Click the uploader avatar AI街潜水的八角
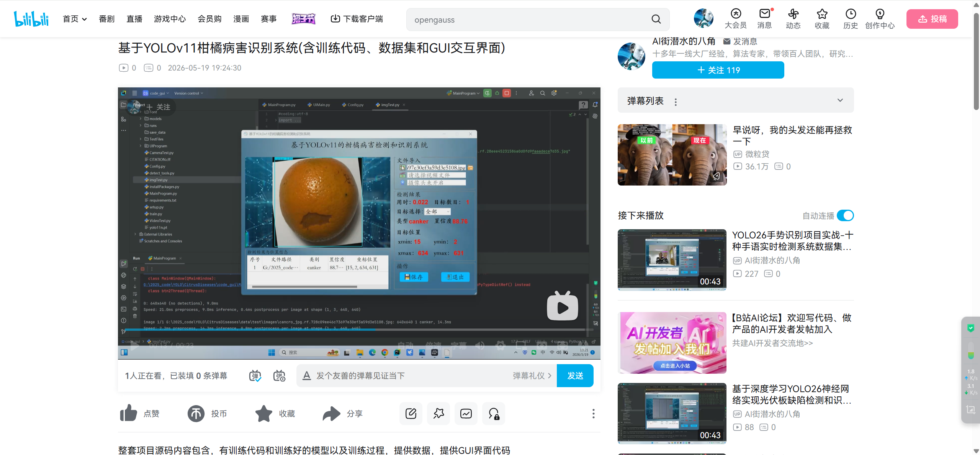This screenshot has height=455, width=980. [x=631, y=56]
